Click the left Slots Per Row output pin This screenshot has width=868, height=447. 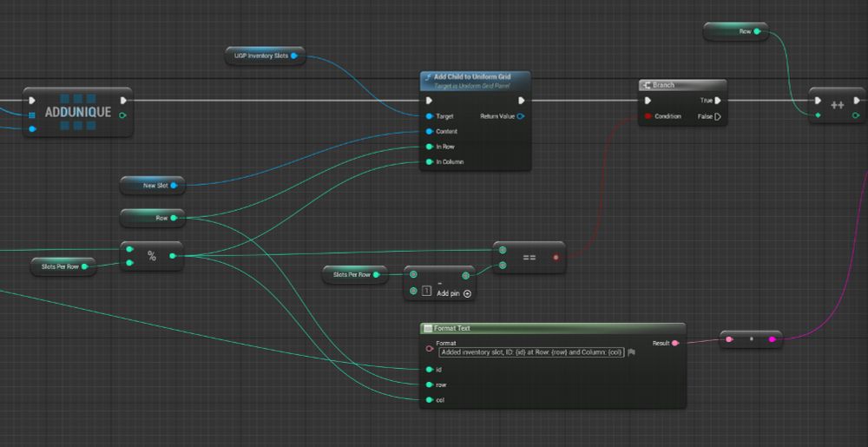[x=84, y=266]
